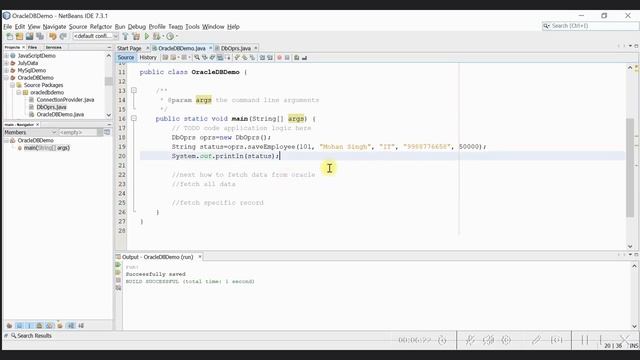Click the Uncomment icon in editor toolbar

click(304, 58)
